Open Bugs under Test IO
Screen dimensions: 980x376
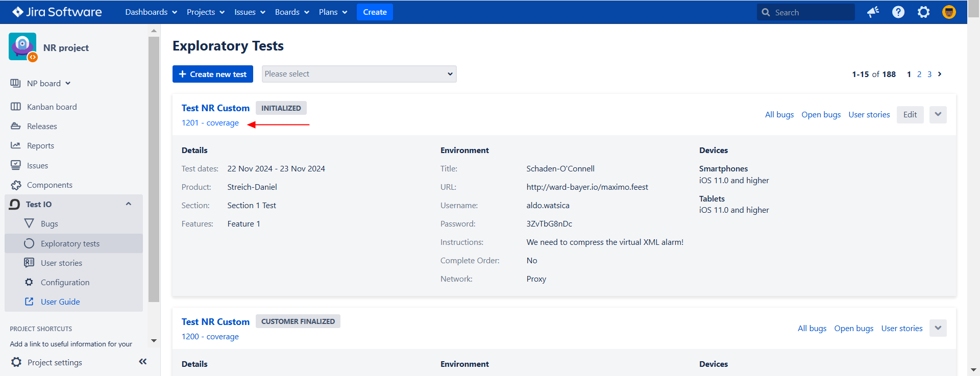(x=50, y=223)
